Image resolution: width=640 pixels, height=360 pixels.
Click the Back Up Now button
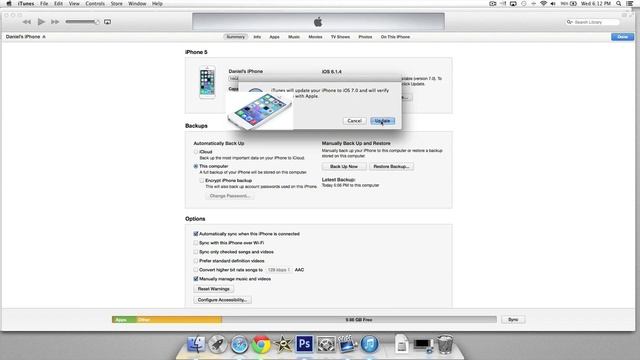pos(344,167)
